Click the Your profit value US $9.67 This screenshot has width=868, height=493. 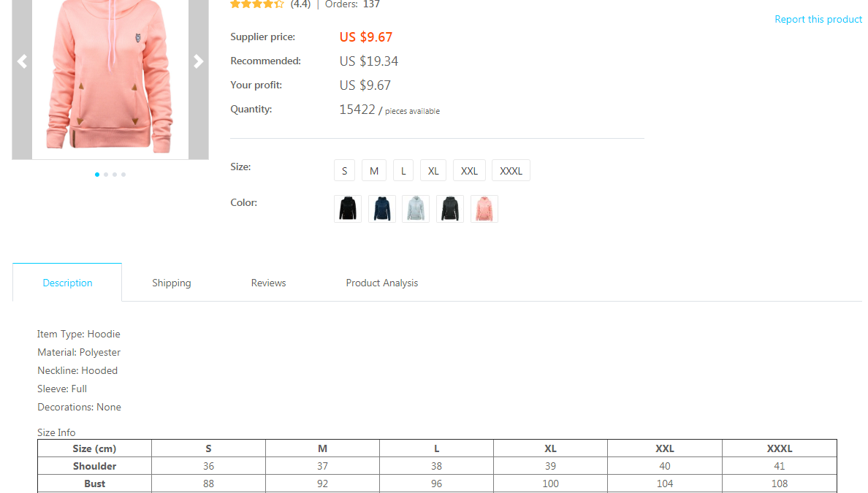[x=365, y=85]
